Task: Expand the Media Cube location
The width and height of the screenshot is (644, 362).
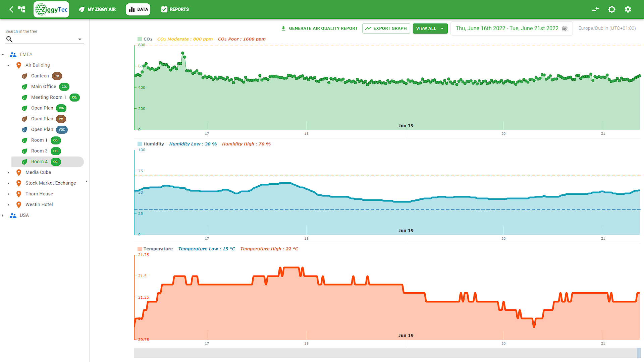Action: [x=9, y=173]
